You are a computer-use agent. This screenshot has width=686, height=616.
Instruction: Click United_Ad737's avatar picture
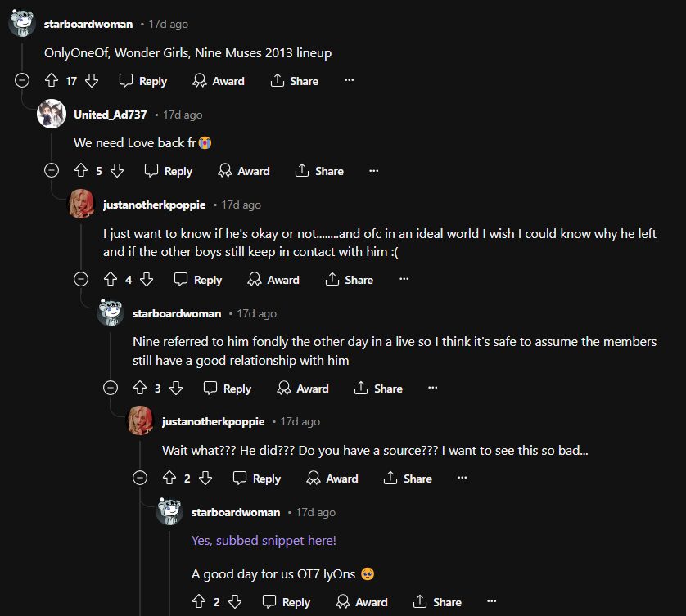coord(51,115)
